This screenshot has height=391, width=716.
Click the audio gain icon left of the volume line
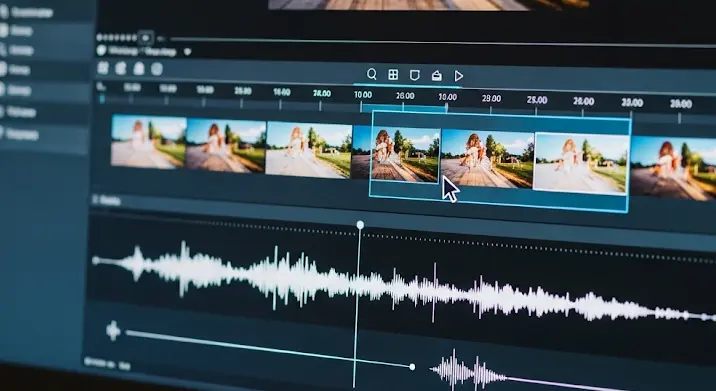point(113,331)
